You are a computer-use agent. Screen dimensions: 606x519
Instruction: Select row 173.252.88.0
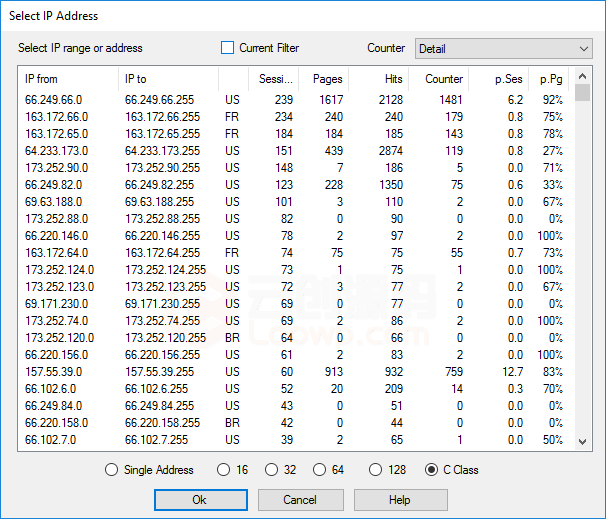[294, 219]
